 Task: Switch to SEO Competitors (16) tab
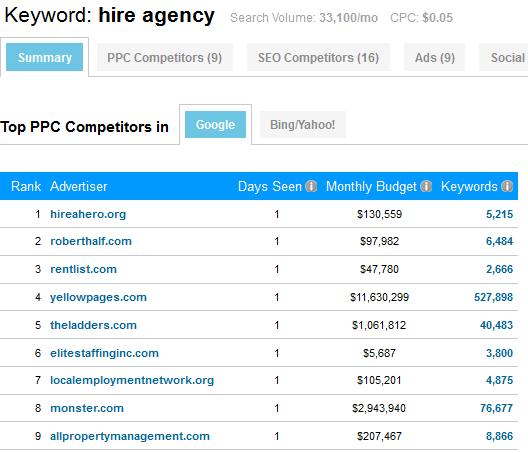[318, 57]
